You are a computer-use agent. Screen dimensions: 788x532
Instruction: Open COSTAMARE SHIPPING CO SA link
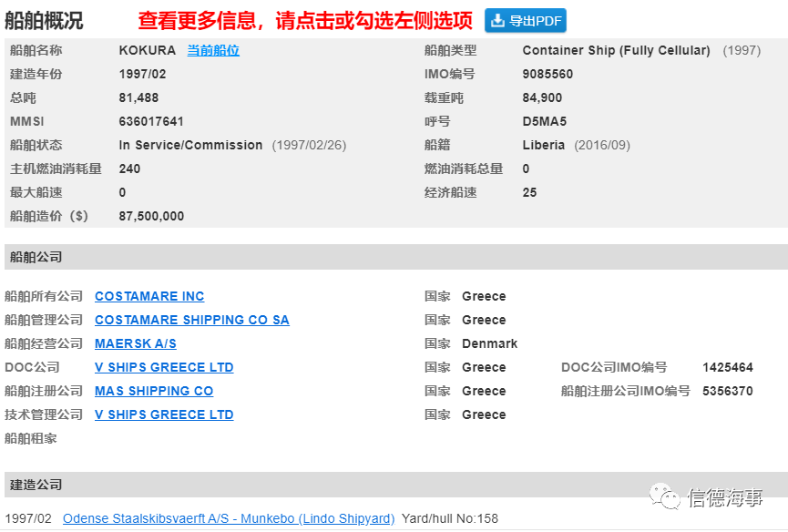pos(192,320)
